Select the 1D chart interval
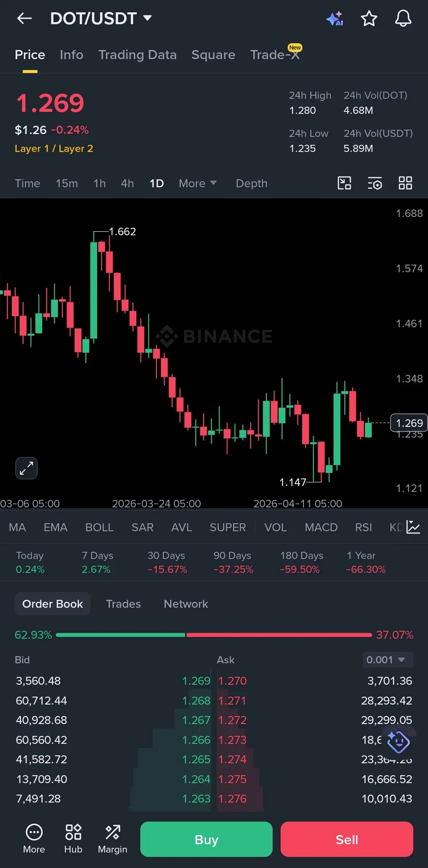Screen dimensions: 428x868 pos(157,183)
